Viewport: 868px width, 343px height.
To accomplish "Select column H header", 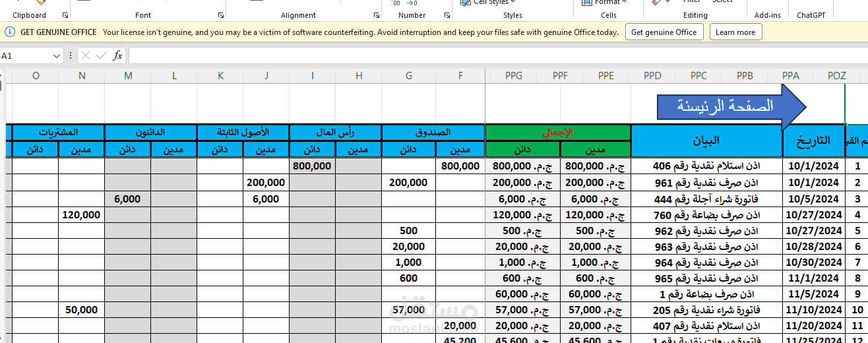I will [359, 76].
